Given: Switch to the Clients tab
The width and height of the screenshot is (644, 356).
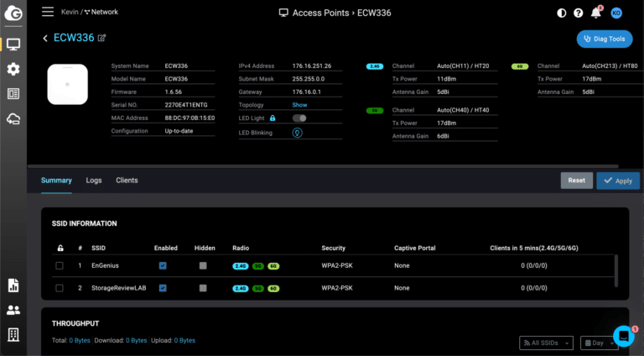Looking at the screenshot, I should click(127, 181).
